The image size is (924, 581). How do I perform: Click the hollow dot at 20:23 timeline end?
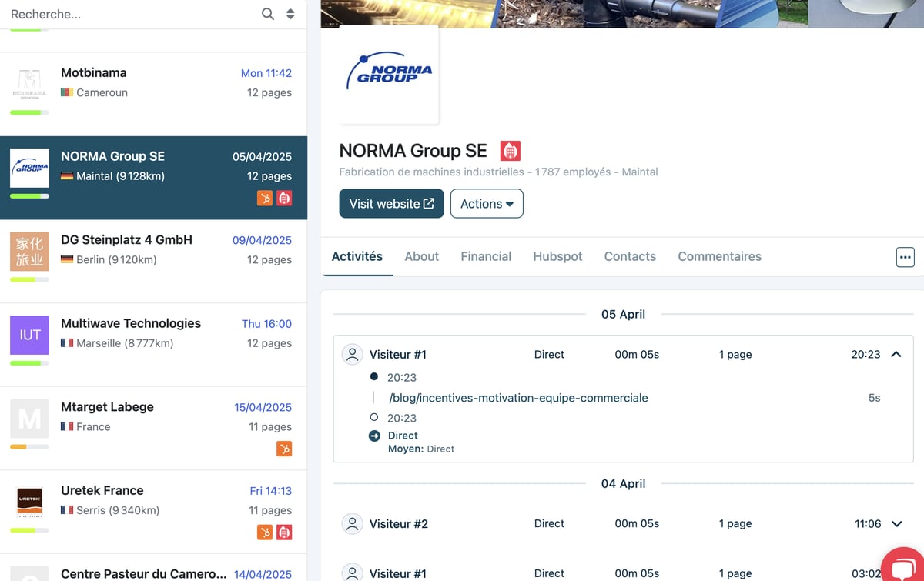pyautogui.click(x=374, y=417)
